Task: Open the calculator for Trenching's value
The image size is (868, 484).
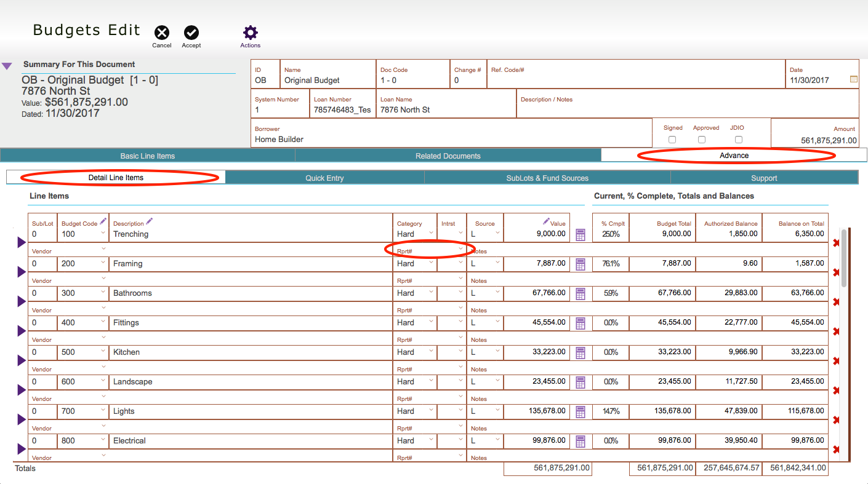Action: click(579, 234)
